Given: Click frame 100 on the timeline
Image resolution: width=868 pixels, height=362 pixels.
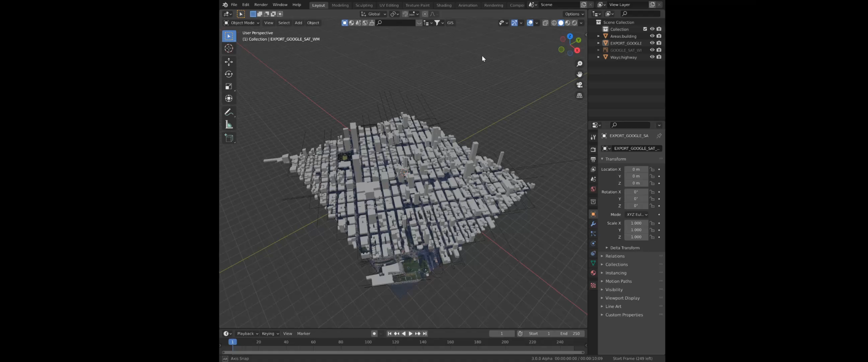Looking at the screenshot, I should coord(368,342).
